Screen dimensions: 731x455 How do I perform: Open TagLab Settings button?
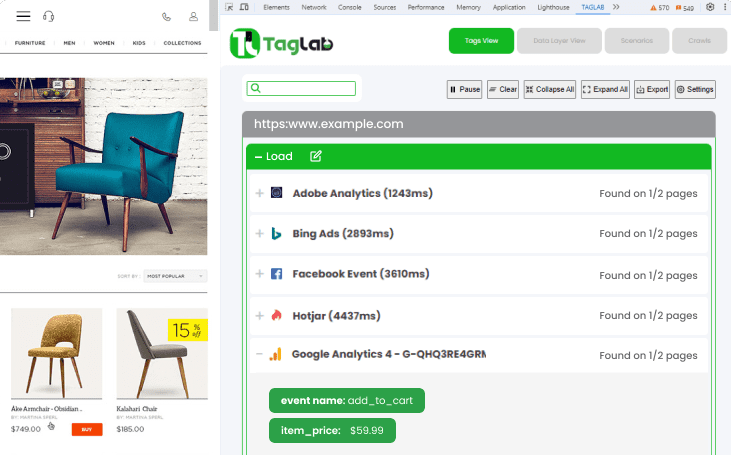pos(695,89)
